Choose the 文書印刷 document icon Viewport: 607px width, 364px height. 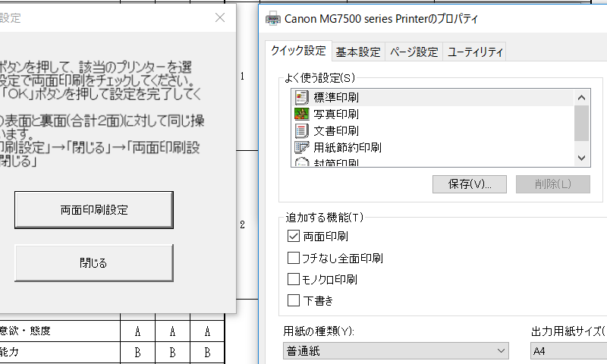pos(301,130)
